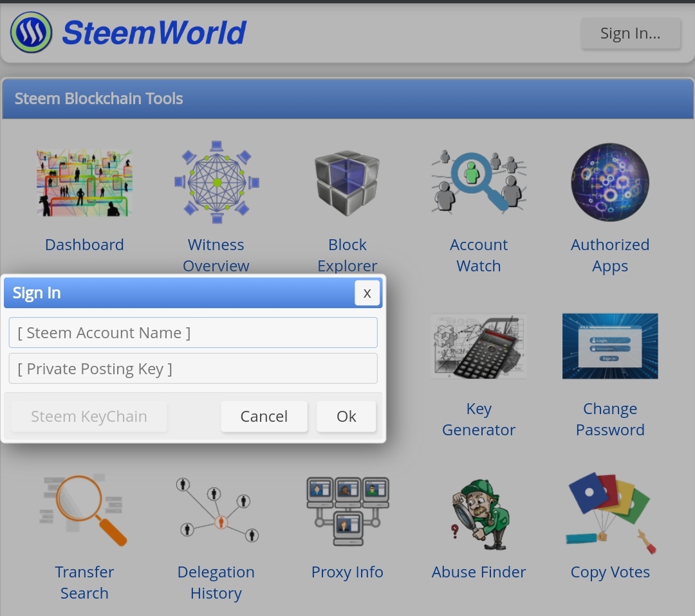Open Account Watch magnifier icon
695x616 pixels.
479,181
